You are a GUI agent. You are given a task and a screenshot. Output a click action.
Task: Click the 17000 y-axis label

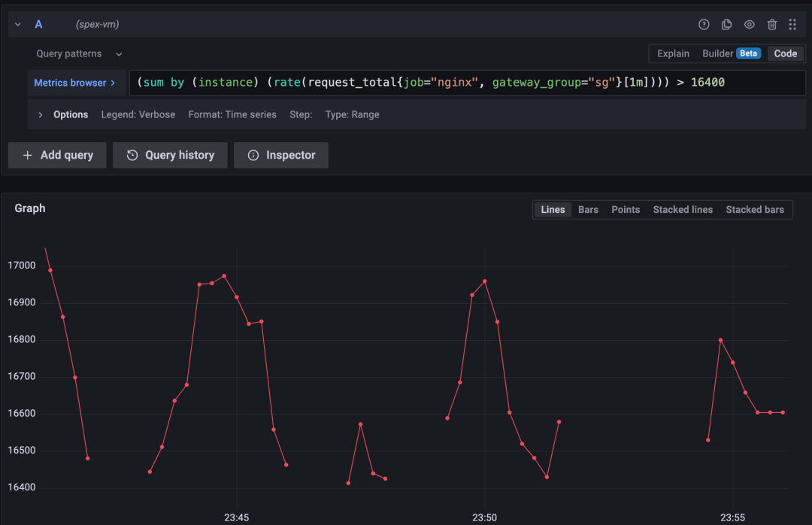pyautogui.click(x=22, y=266)
